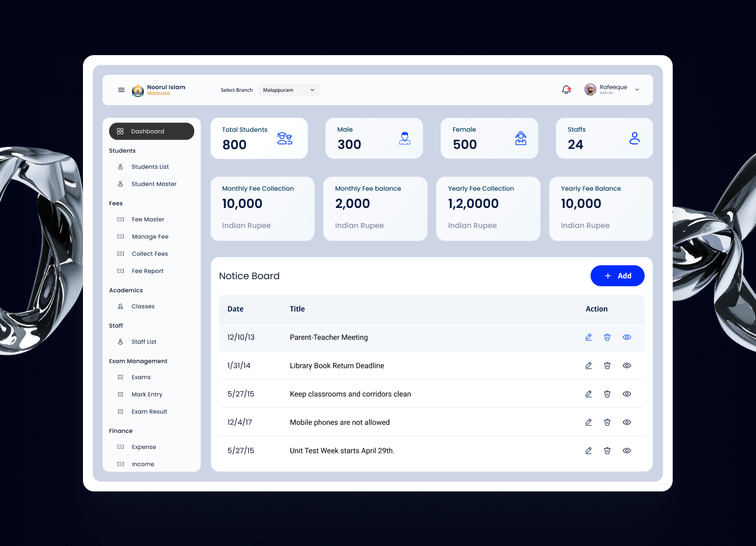Screen dimensions: 756x546
Task: View the Keep classrooms clean notice
Action: click(627, 394)
